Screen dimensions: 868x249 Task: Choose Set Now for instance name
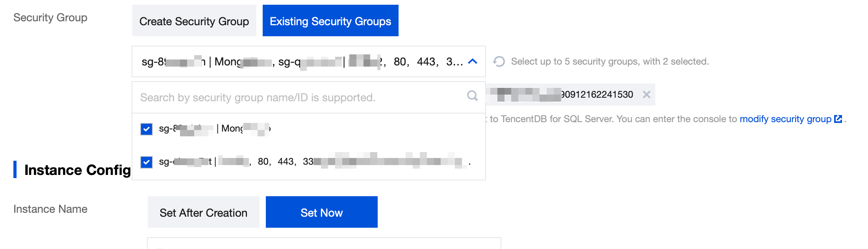(x=321, y=212)
